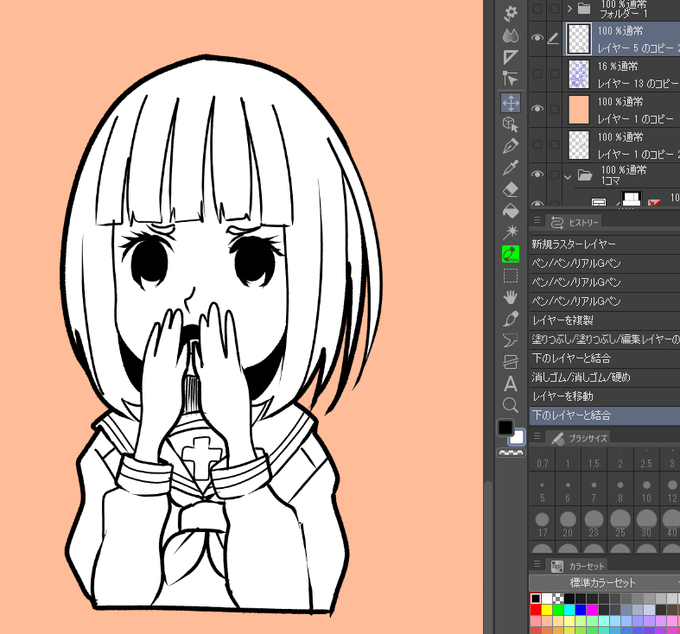Show the 16% レイヤー 13 のコピー layer
This screenshot has width=680, height=634.
coord(537,74)
